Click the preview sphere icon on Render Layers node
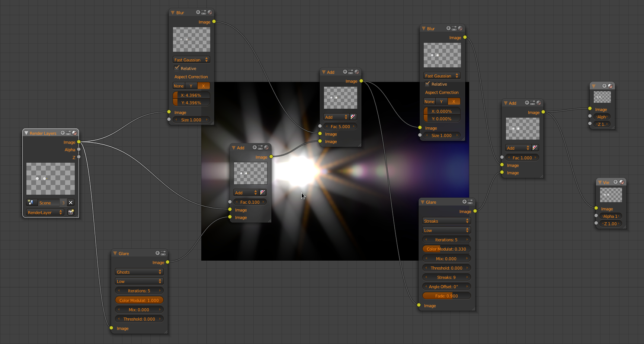 pyautogui.click(x=74, y=133)
